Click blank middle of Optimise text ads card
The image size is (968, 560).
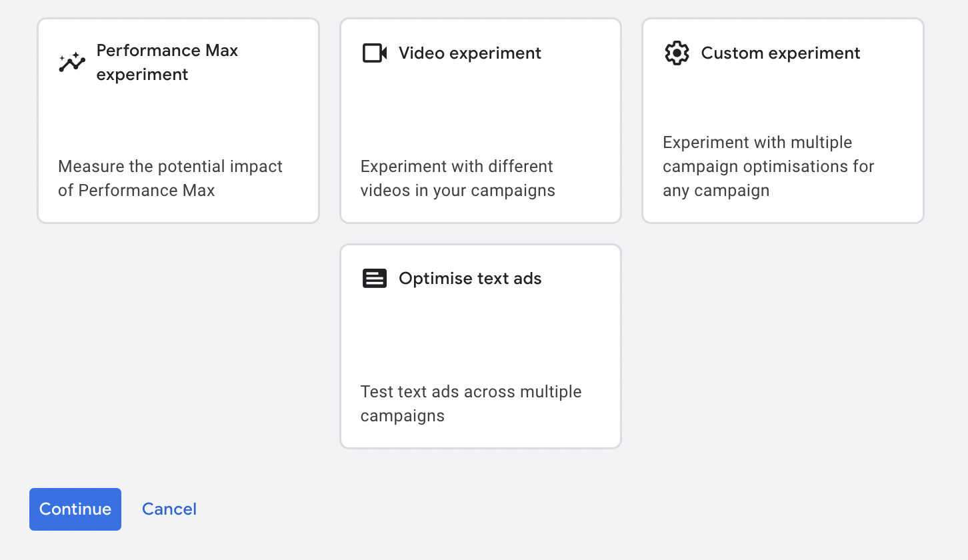point(480,333)
